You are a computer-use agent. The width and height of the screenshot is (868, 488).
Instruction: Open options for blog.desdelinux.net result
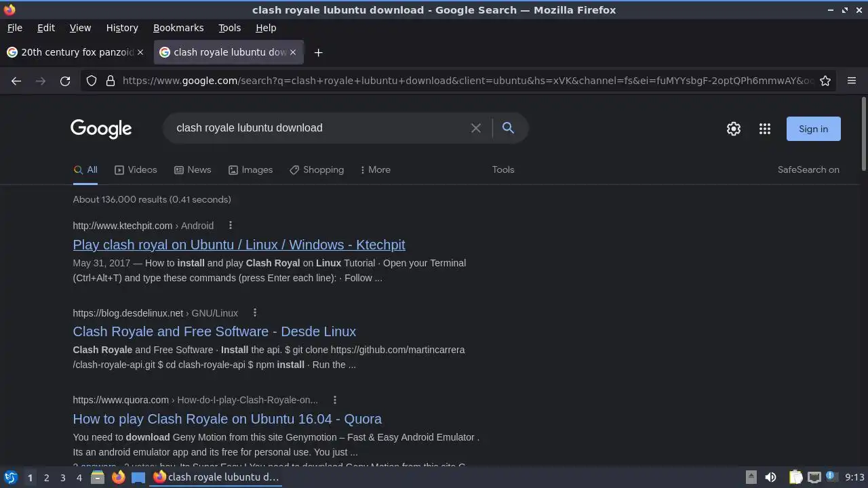tap(255, 313)
